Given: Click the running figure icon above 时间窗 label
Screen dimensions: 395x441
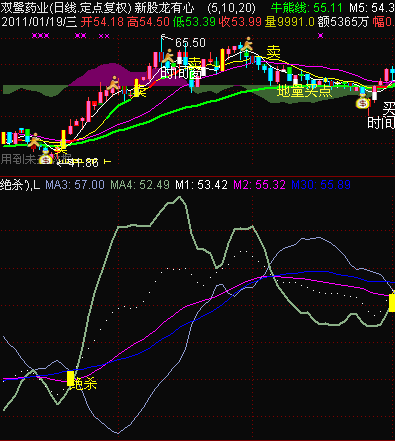Looking at the screenshot, I should (169, 56).
